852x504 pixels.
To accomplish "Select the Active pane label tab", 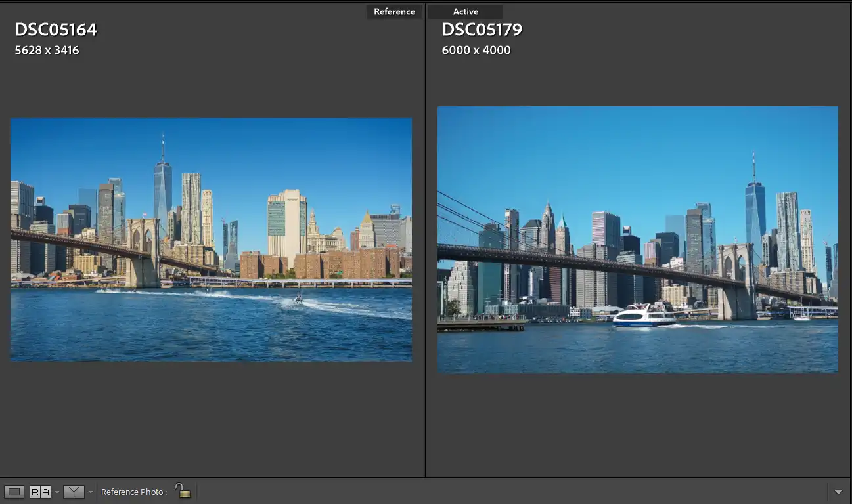I will pyautogui.click(x=465, y=12).
